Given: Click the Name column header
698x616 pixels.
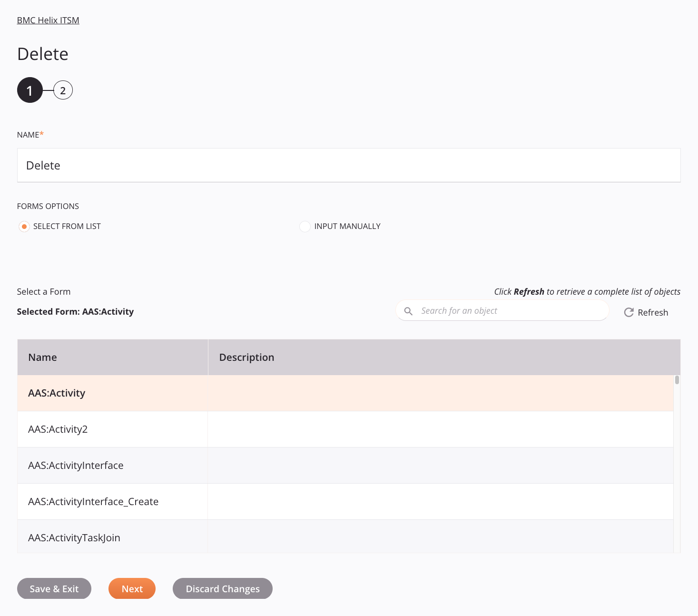Looking at the screenshot, I should tap(113, 358).
